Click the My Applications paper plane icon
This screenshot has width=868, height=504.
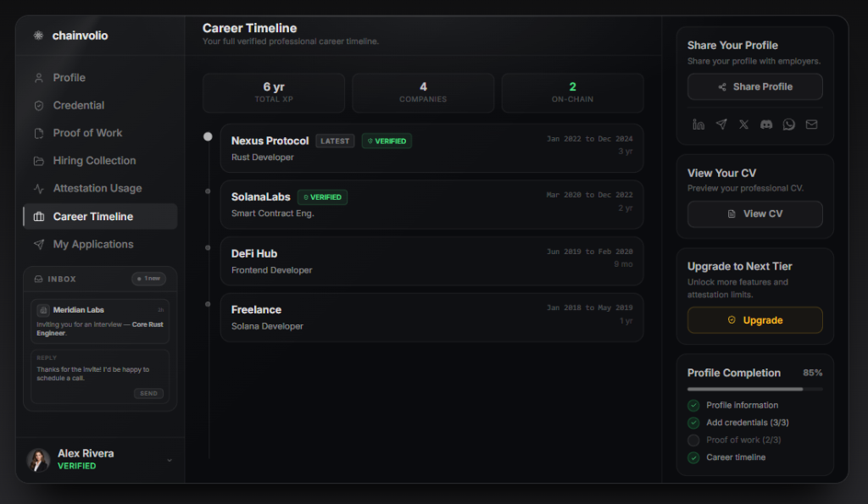pyautogui.click(x=39, y=244)
